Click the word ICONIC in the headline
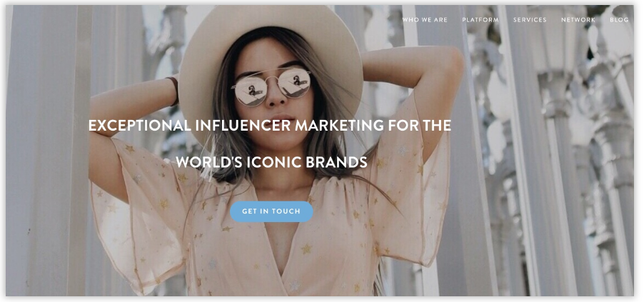 (273, 162)
